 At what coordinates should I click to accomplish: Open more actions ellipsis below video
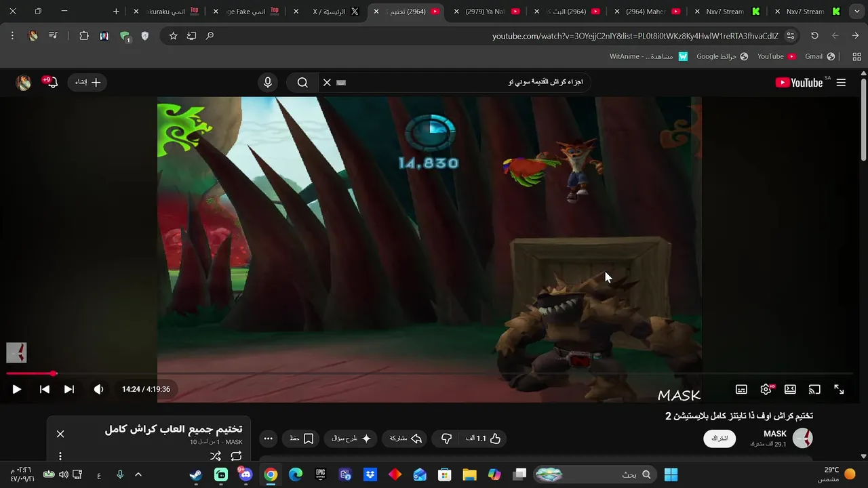(268, 439)
